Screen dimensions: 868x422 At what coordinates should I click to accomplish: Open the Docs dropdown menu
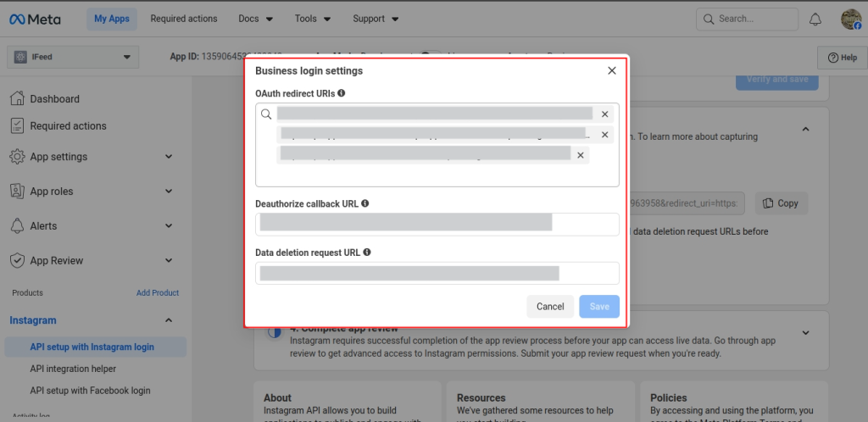click(256, 19)
